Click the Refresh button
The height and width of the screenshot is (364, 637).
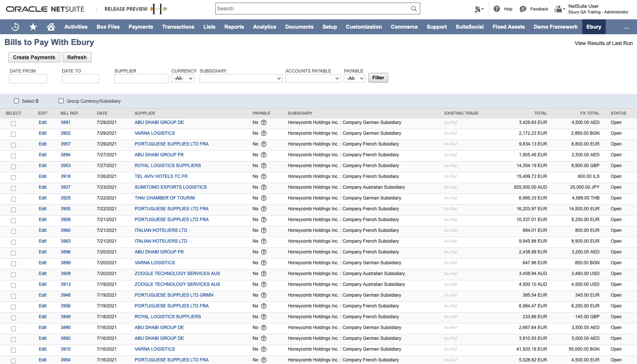(x=77, y=57)
